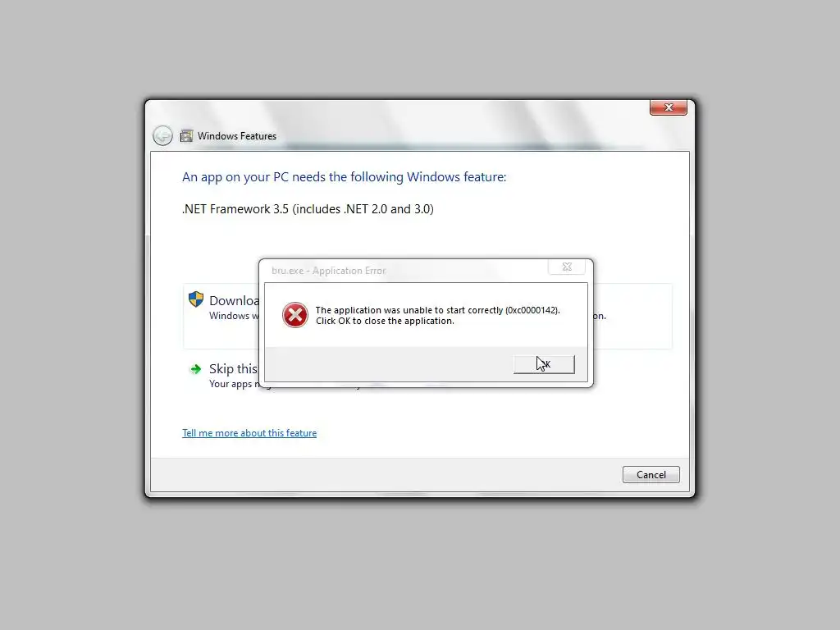Click the 'Click OK to close the application' line
The image size is (840, 630).
tap(385, 321)
